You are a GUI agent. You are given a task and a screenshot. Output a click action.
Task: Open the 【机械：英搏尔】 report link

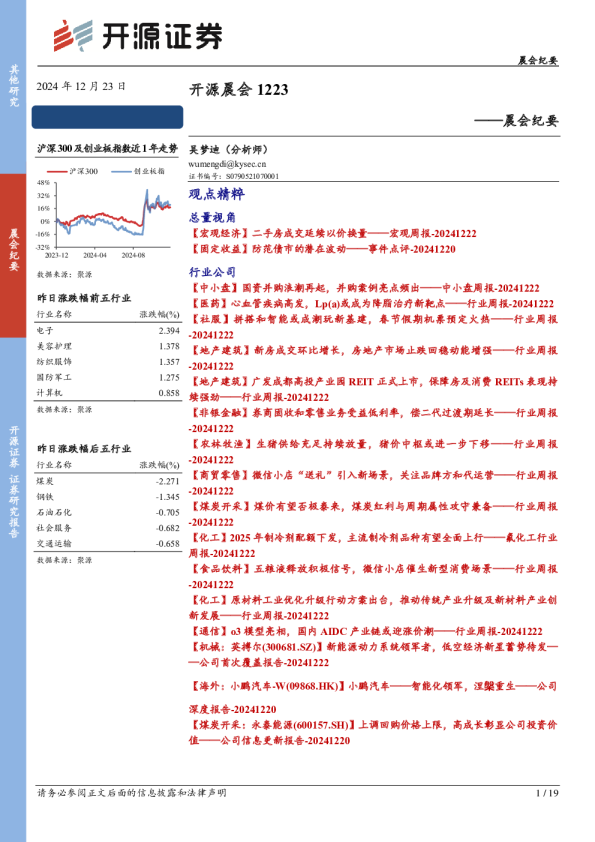click(x=373, y=655)
